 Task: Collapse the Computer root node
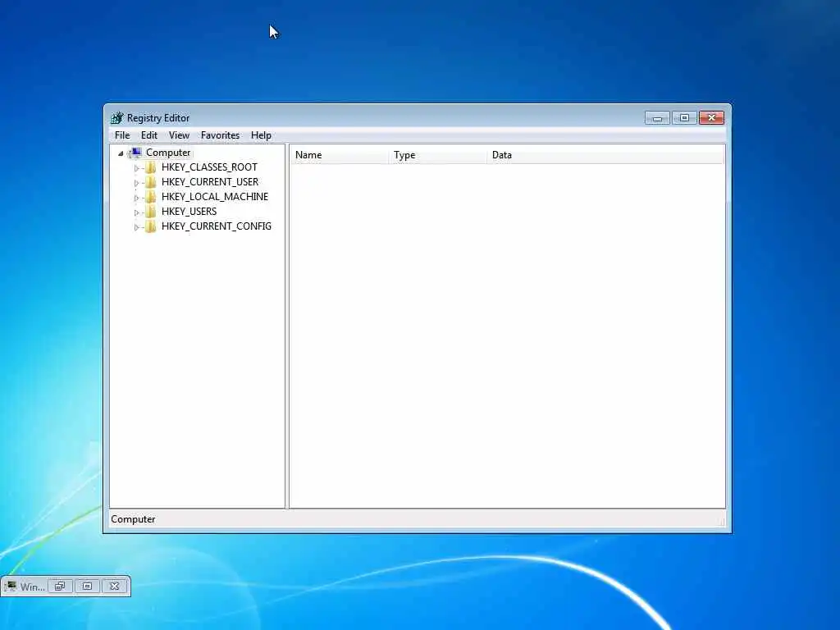[x=121, y=153]
